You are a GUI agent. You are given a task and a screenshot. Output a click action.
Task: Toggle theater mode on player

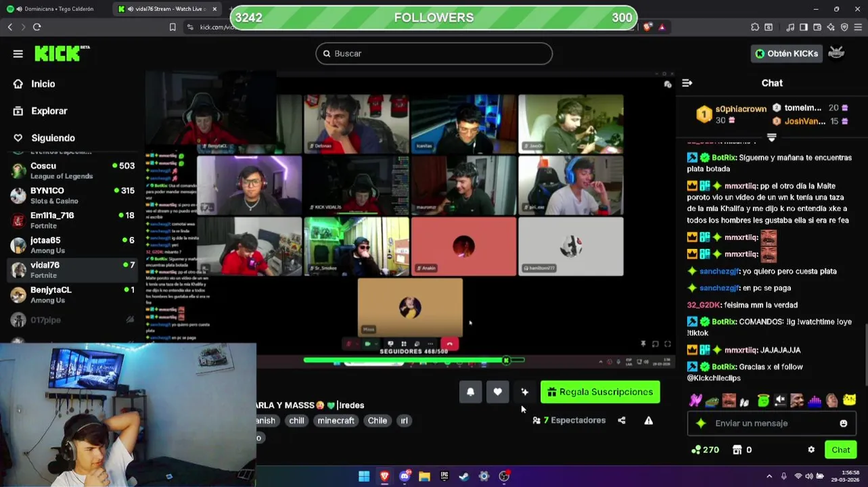655,344
